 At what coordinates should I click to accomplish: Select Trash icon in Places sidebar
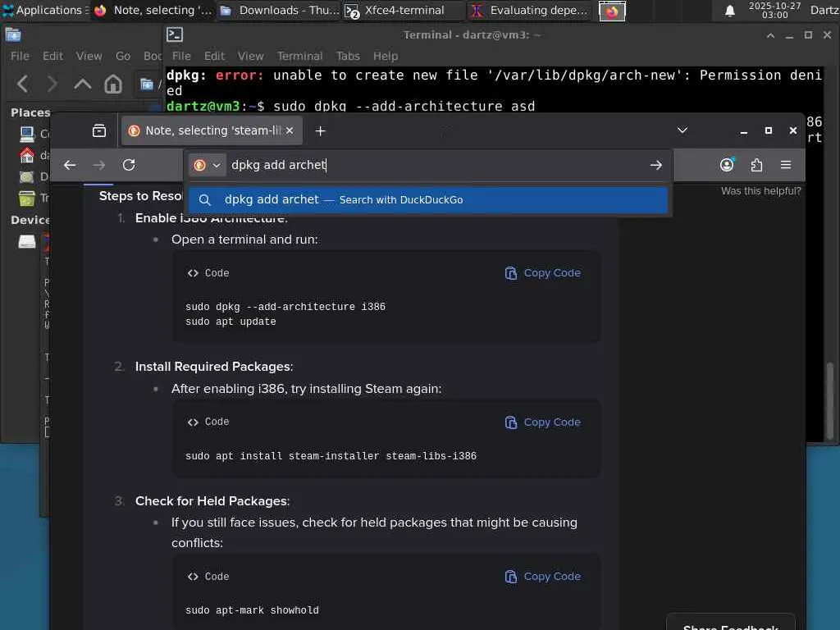[x=27, y=199]
